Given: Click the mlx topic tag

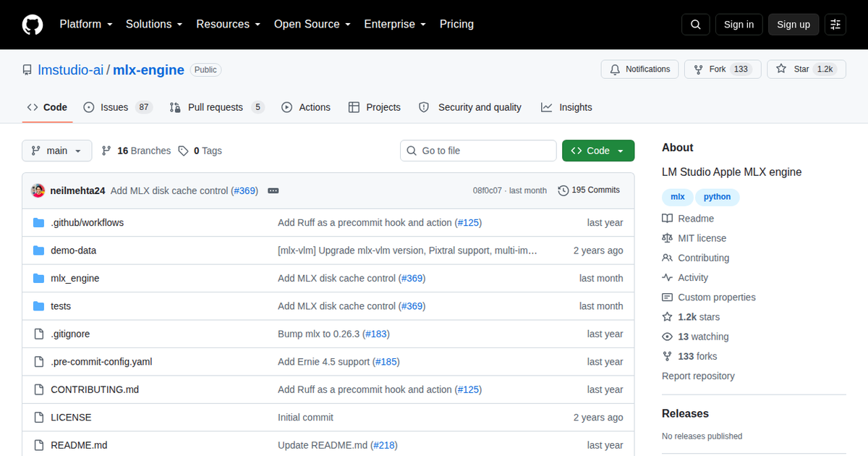Looking at the screenshot, I should (678, 197).
